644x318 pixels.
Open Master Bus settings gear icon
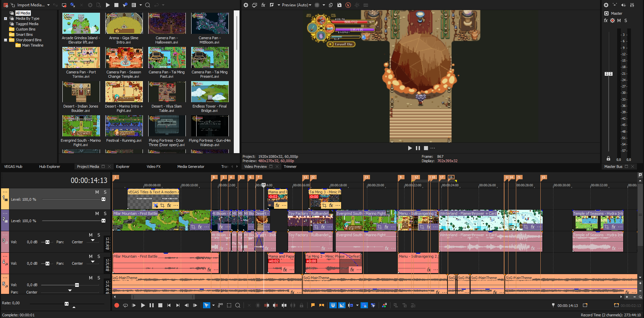606,5
